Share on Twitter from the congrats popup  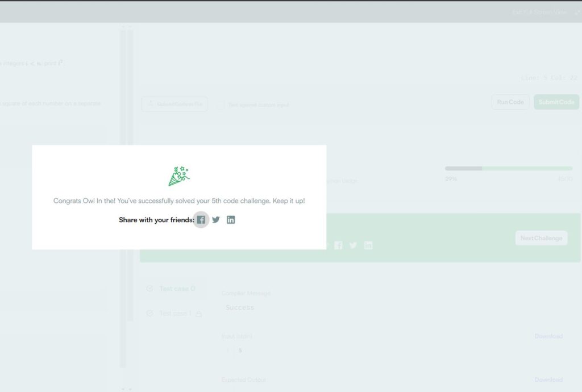pos(216,220)
